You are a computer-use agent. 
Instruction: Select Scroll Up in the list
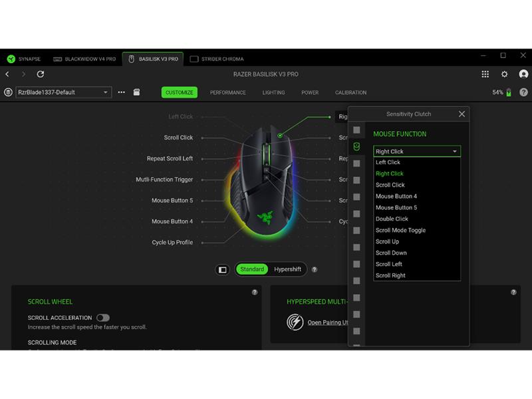(x=417, y=241)
